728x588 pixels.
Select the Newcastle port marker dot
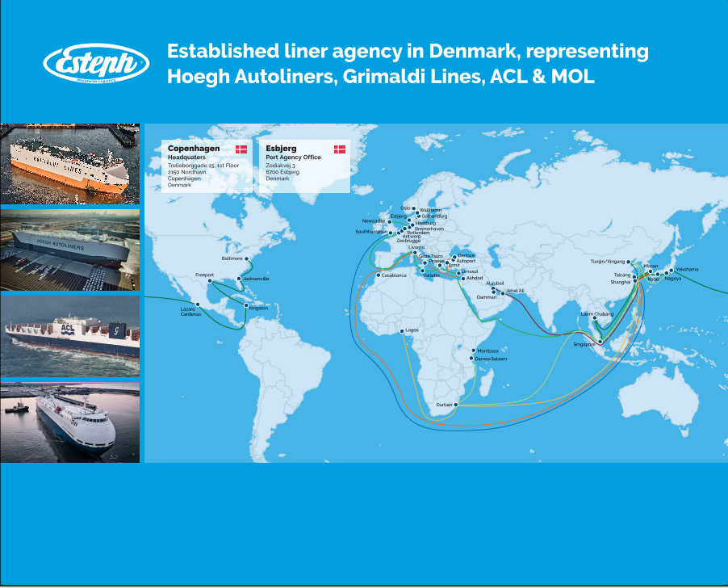pos(390,222)
